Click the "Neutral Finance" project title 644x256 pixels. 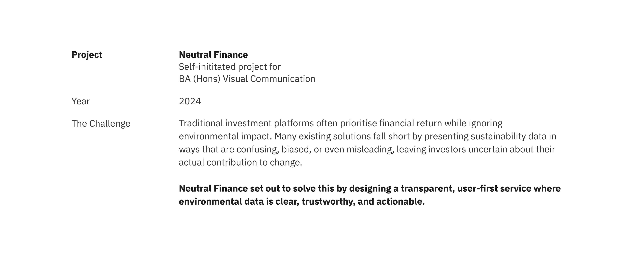(213, 55)
